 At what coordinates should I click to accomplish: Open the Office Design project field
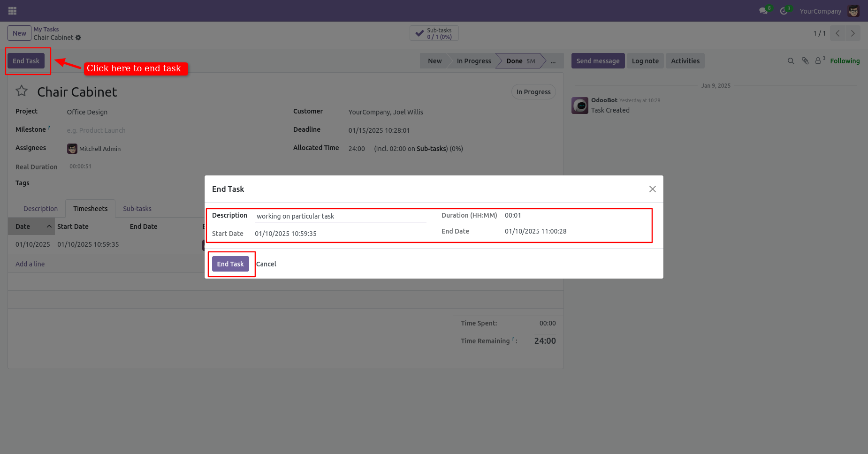(x=87, y=112)
